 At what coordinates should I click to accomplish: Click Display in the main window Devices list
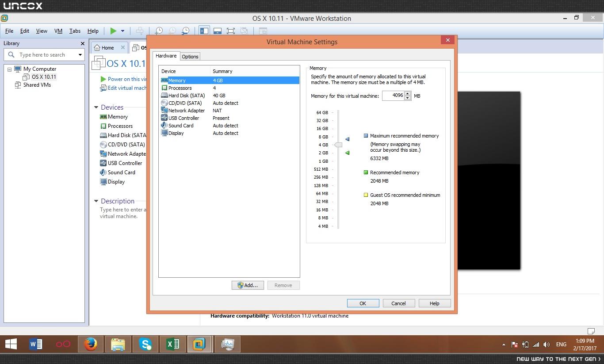[112, 182]
